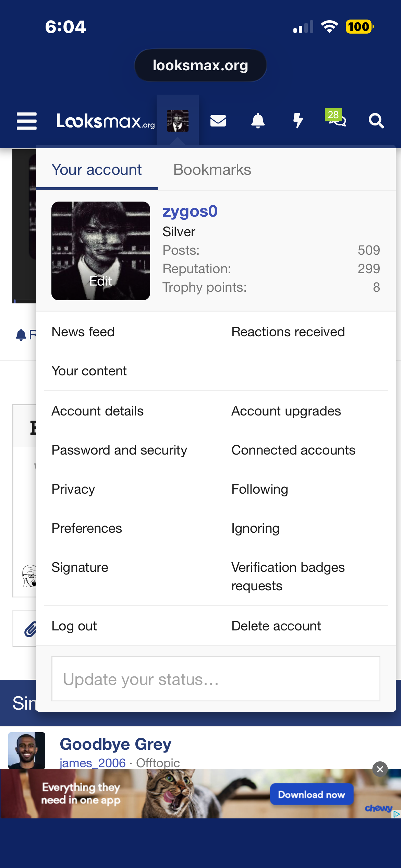Open the magnifying glass search icon

pyautogui.click(x=376, y=121)
